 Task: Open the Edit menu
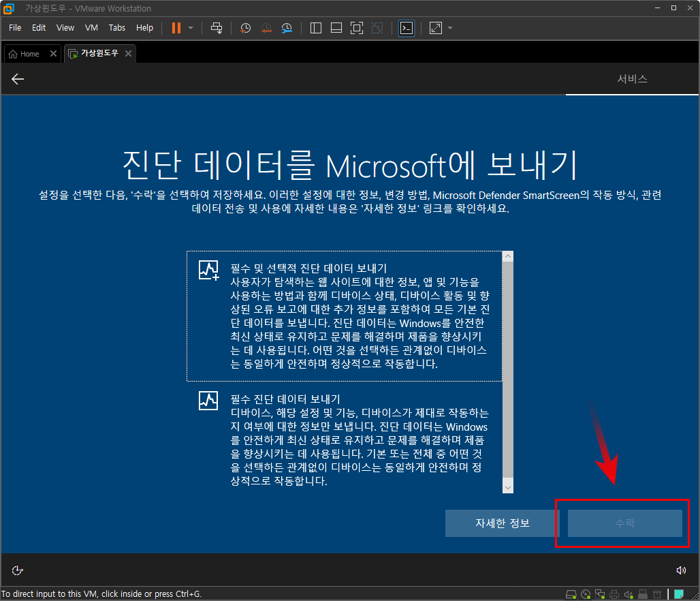[x=39, y=28]
